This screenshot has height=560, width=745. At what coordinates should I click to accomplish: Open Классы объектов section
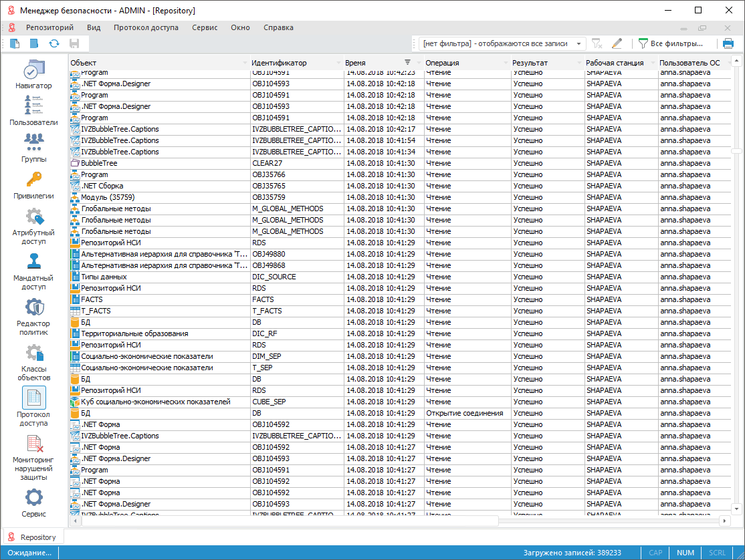[33, 362]
